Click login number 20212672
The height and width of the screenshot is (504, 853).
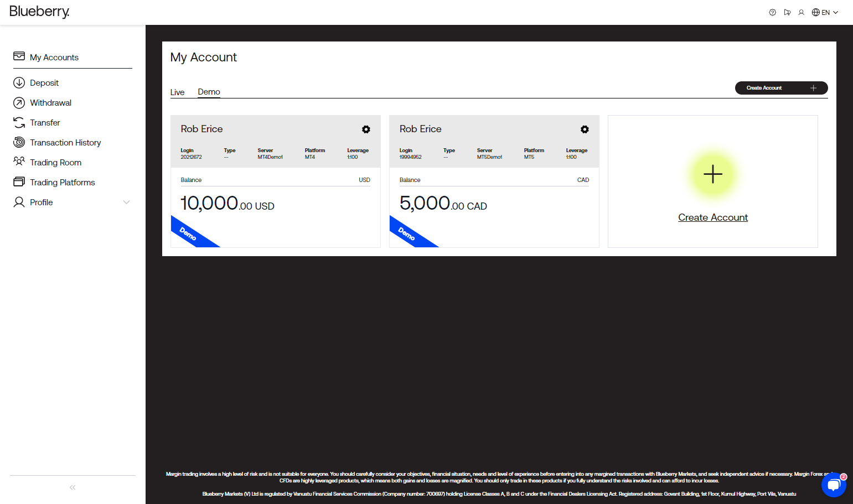click(x=191, y=157)
